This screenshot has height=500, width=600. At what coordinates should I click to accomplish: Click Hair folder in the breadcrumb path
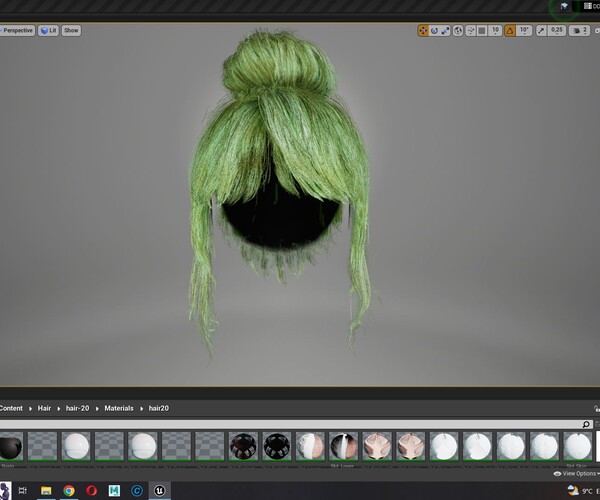click(44, 408)
